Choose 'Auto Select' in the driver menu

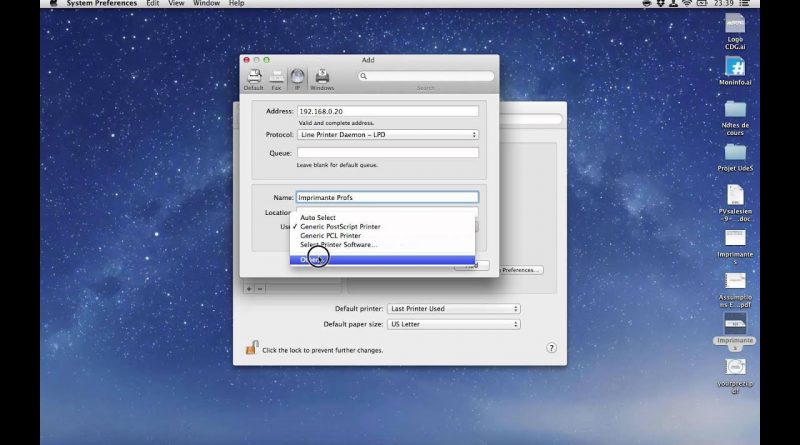(x=382, y=217)
